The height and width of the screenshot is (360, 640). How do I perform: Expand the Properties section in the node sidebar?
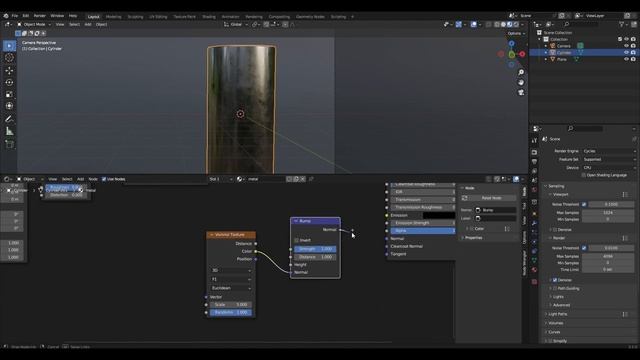click(x=473, y=238)
